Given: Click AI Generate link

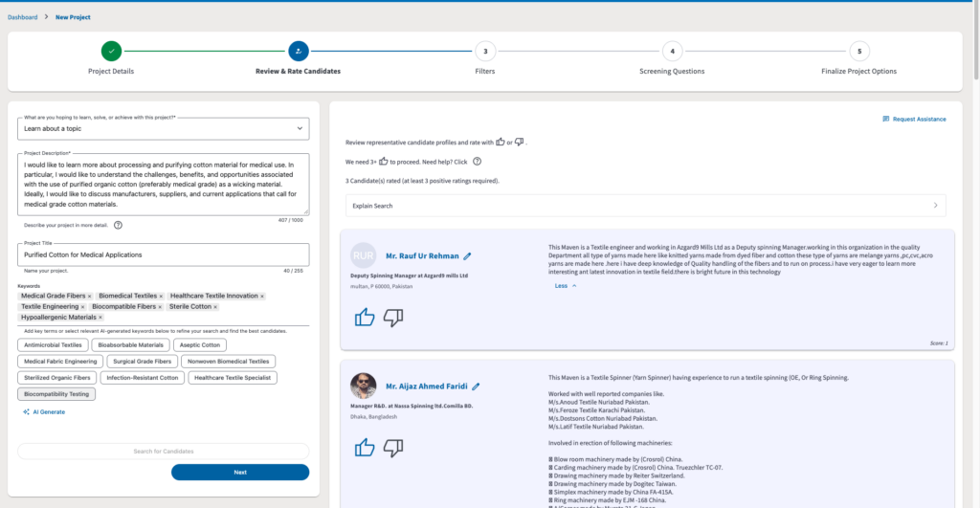Looking at the screenshot, I should click(x=49, y=411).
